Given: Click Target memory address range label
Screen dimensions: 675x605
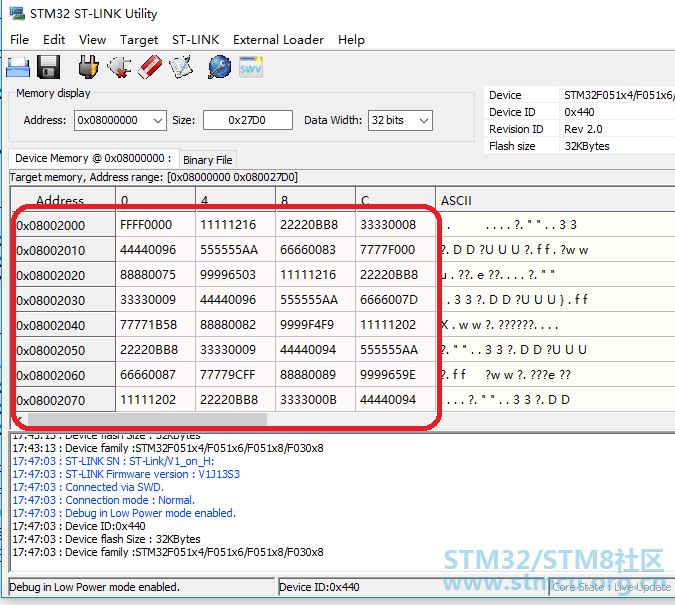Looking at the screenshot, I should [x=154, y=177].
